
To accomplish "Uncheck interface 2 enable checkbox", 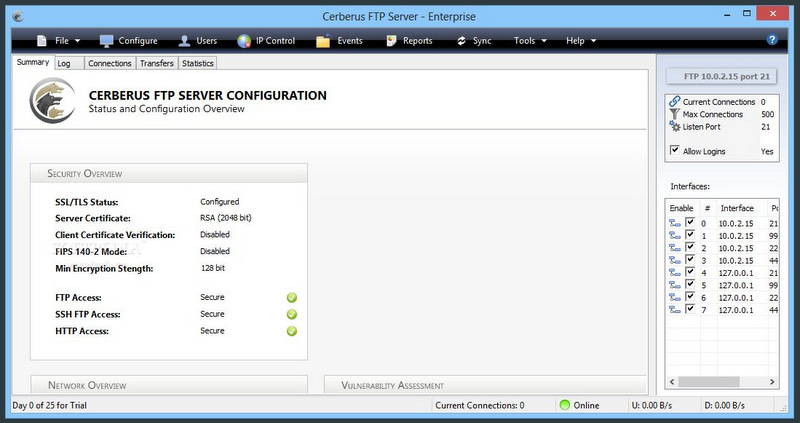I will tap(690, 247).
